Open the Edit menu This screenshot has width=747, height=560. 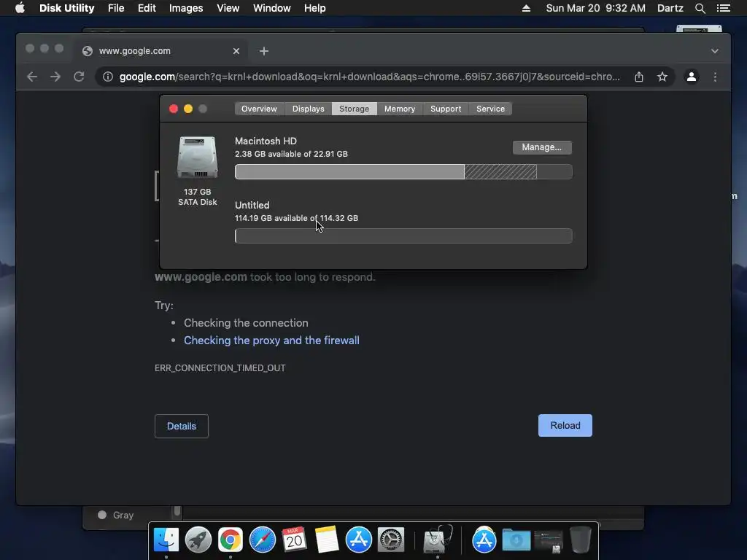[147, 8]
